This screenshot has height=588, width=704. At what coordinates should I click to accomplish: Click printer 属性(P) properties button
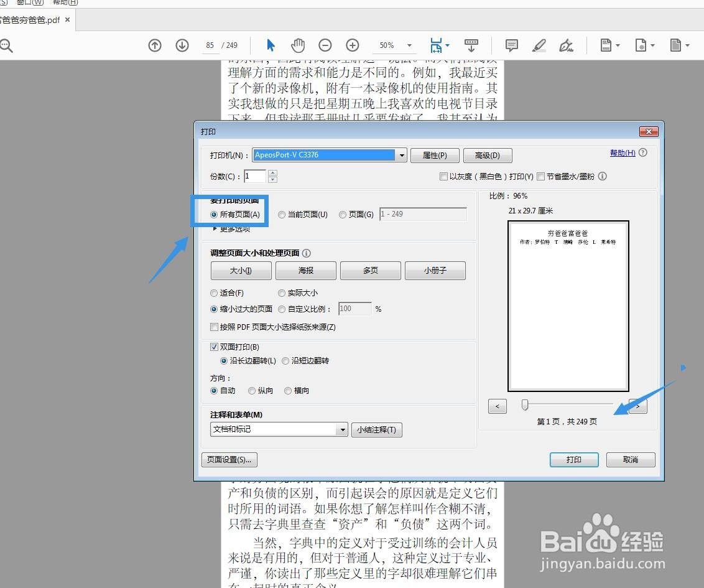click(x=435, y=156)
